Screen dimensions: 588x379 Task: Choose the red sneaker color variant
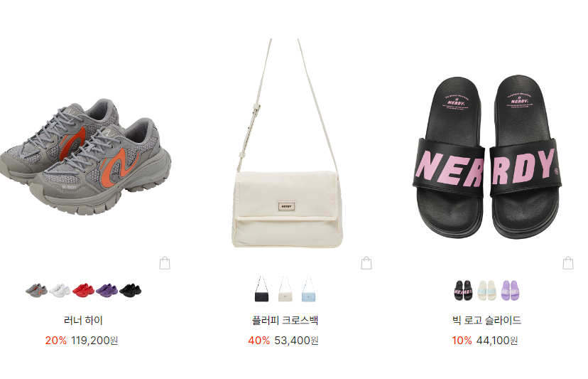pyautogui.click(x=83, y=290)
